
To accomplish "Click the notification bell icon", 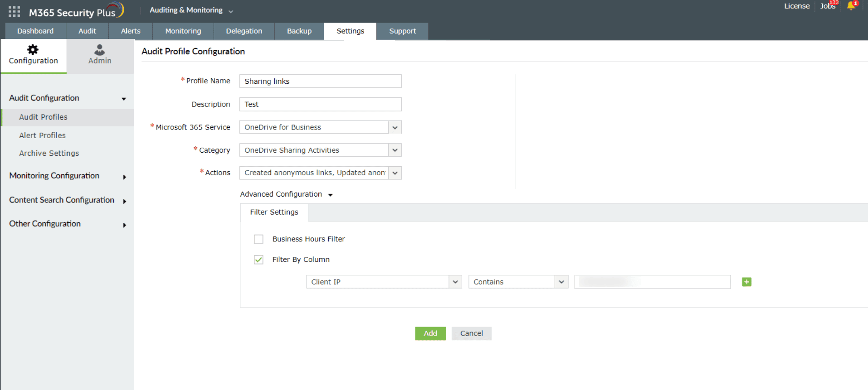I will 851,5.
